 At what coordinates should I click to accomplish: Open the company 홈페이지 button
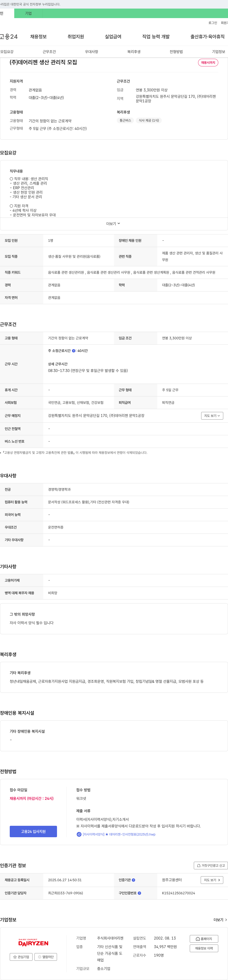[204, 939]
